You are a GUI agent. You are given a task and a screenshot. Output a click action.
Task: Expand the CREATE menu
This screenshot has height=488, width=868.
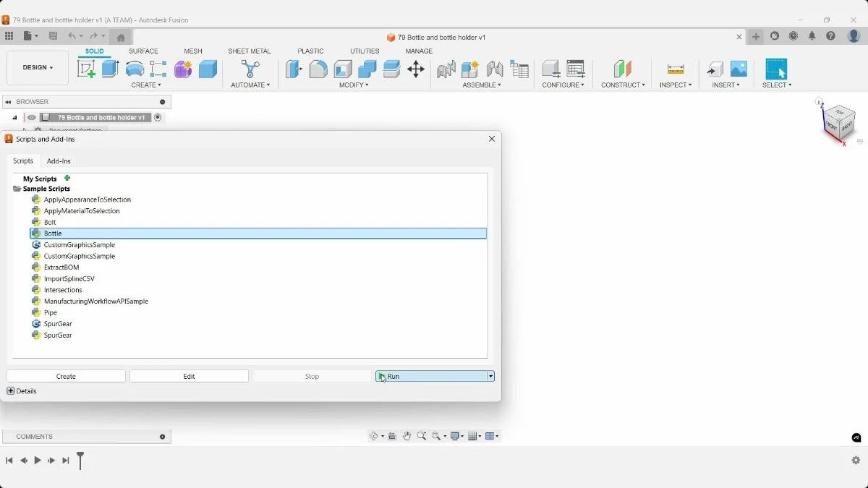[x=146, y=85]
